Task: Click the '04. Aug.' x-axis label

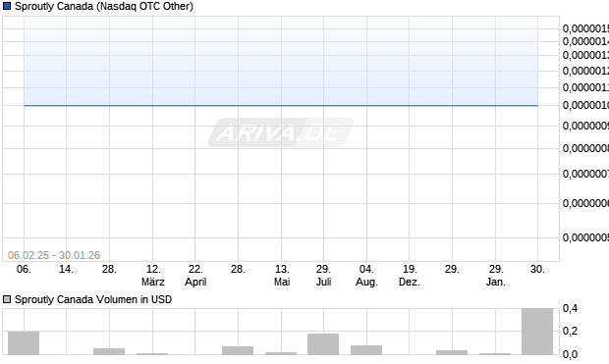Action: [366, 275]
